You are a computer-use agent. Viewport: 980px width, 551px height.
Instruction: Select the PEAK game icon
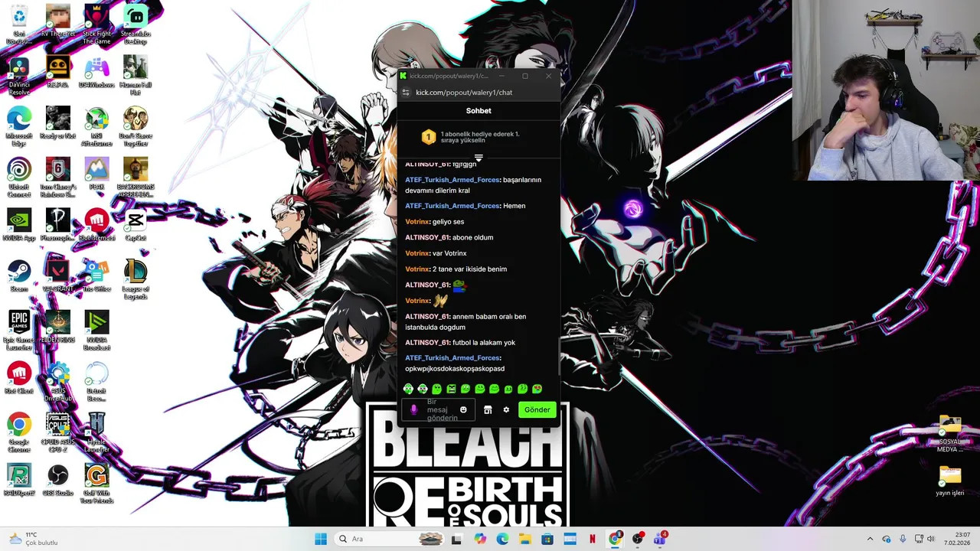point(96,174)
